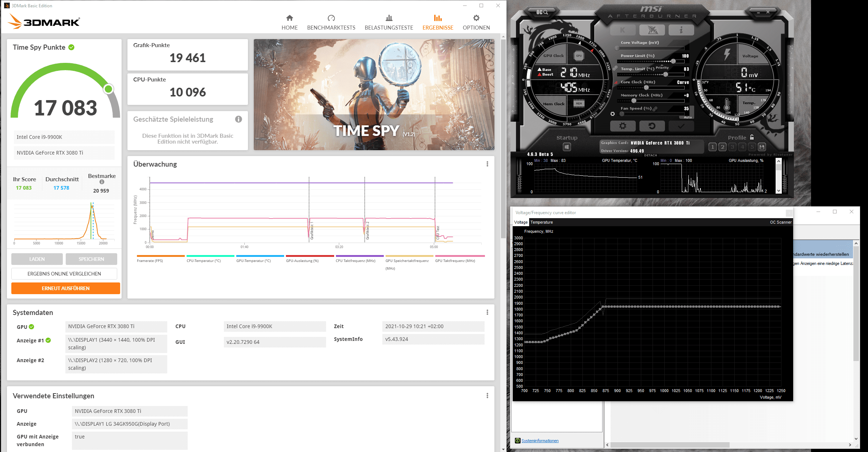Adjust Core Clock slider handle
Image resolution: width=868 pixels, height=452 pixels.
click(646, 87)
